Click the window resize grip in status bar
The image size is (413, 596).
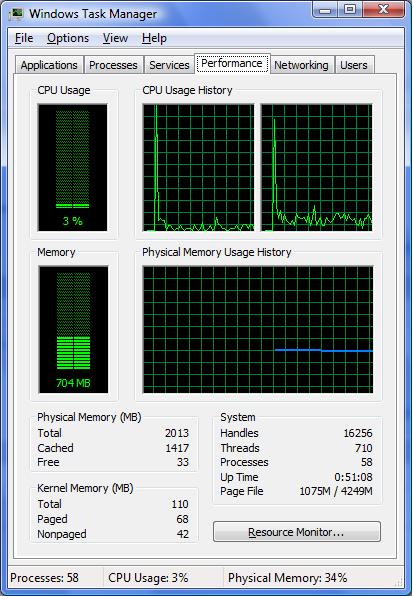pyautogui.click(x=399, y=582)
